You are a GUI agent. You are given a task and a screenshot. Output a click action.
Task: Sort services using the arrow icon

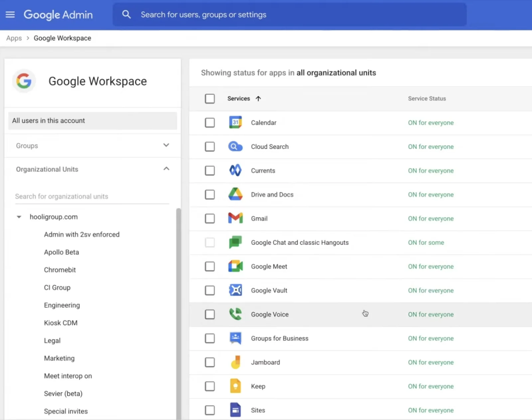click(258, 99)
